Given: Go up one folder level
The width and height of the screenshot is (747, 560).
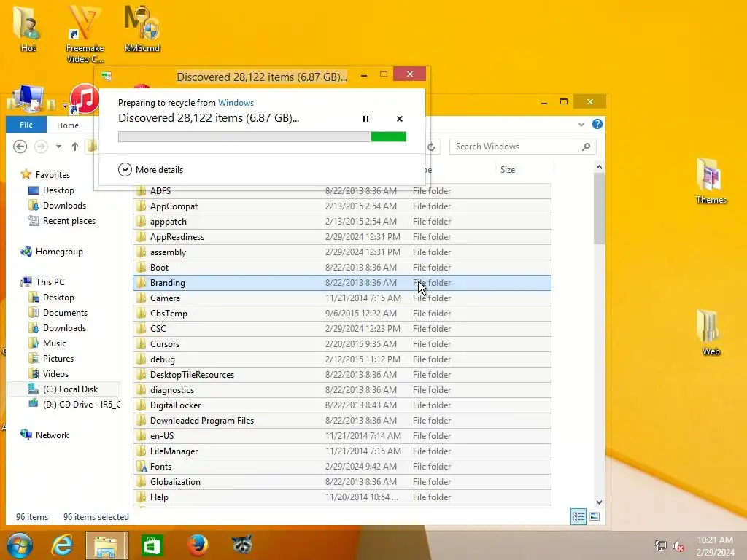Looking at the screenshot, I should [x=75, y=146].
